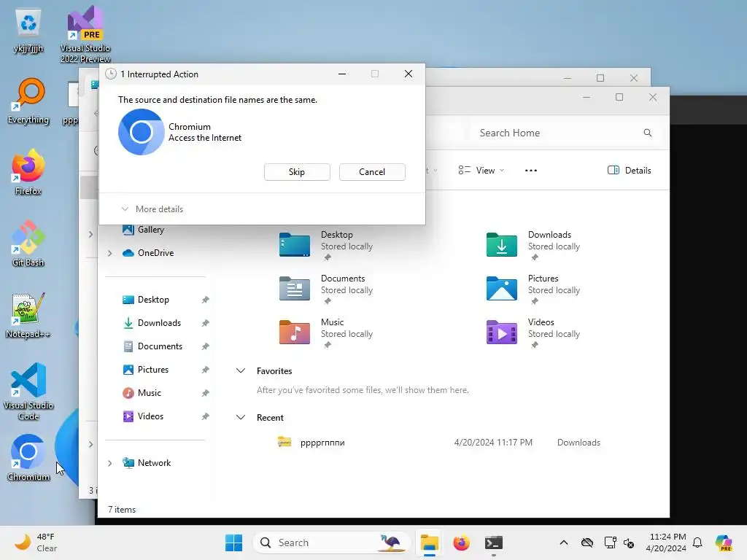Viewport: 747px width, 560px height.
Task: Open Firefox from the taskbar
Action: [x=461, y=542]
